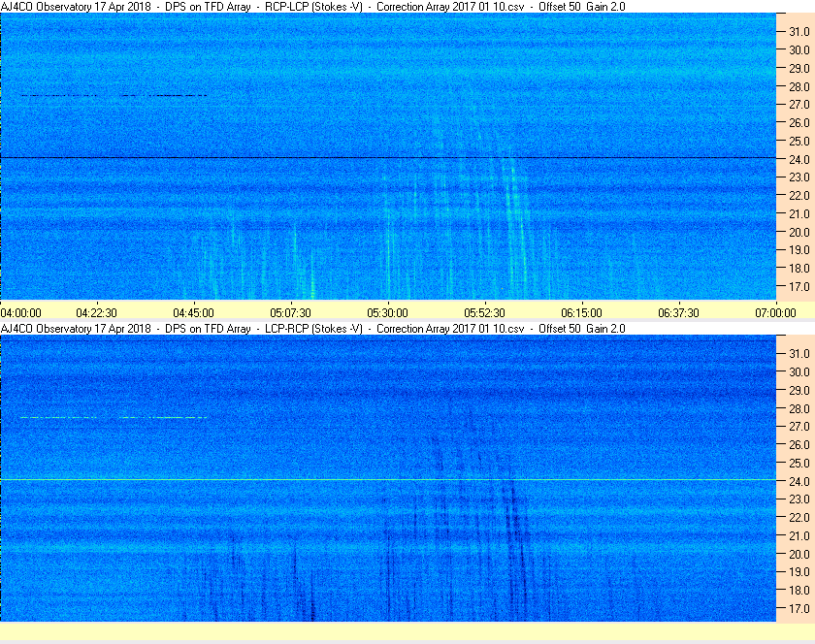The height and width of the screenshot is (644, 815).
Task: Choose 17.0 frequency label on LCP-RCP chart
Action: pyautogui.click(x=799, y=608)
